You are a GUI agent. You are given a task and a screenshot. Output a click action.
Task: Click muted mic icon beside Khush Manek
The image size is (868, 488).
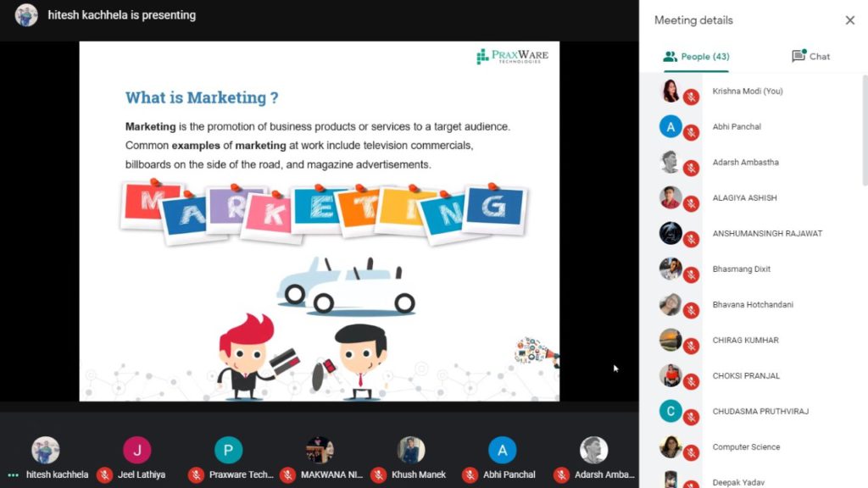pos(378,474)
